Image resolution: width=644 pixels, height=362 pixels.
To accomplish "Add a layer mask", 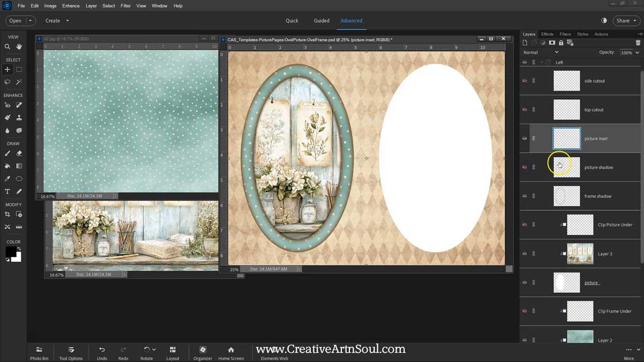I will [552, 42].
